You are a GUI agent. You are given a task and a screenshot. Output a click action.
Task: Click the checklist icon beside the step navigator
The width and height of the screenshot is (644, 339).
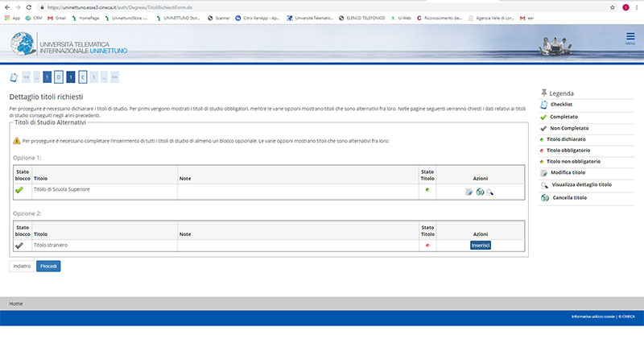[13, 77]
